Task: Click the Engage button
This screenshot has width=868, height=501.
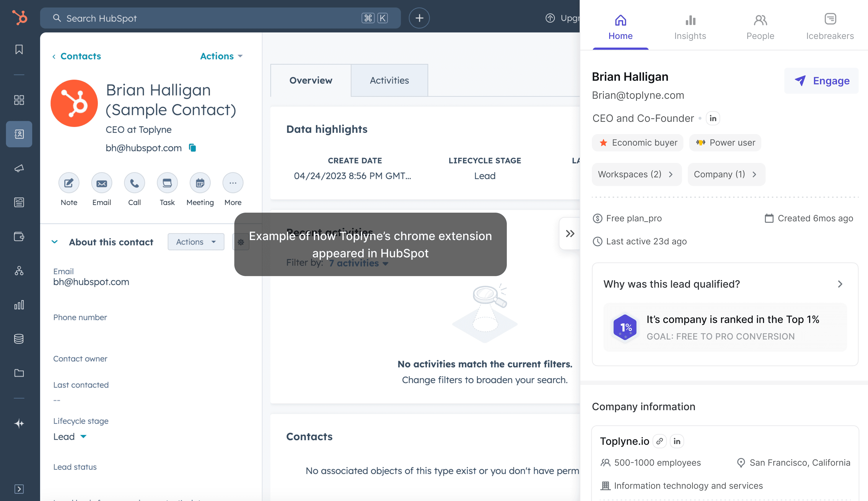Action: click(821, 81)
